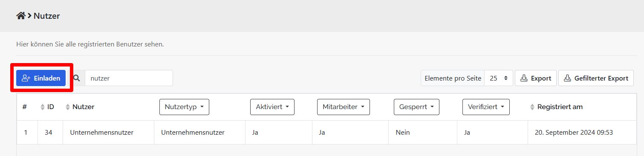Sort by Registriert am arrows
This screenshot has height=156, width=644.
click(532, 107)
